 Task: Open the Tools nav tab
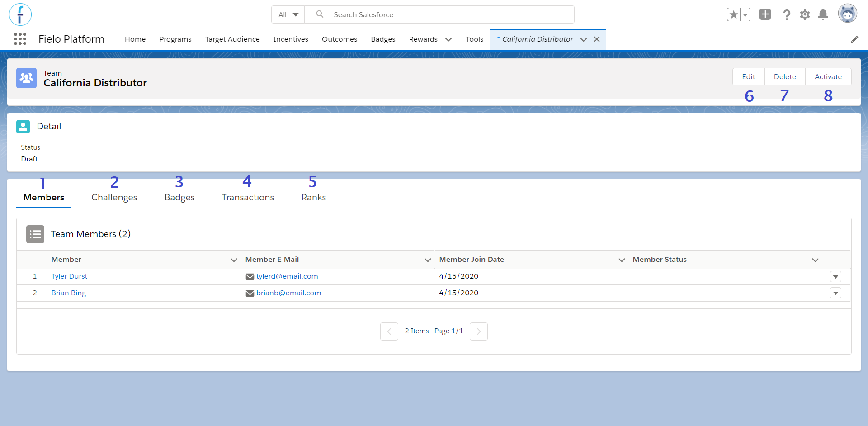[x=475, y=39]
